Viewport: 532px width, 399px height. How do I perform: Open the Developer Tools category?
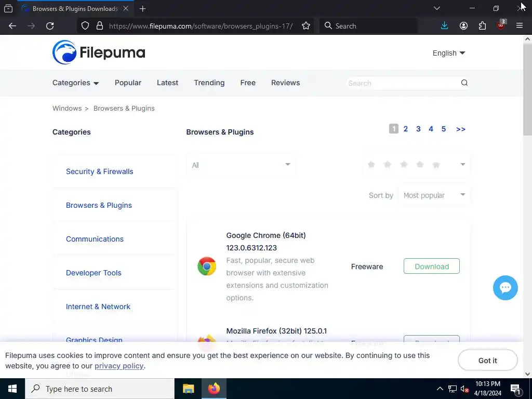point(94,273)
